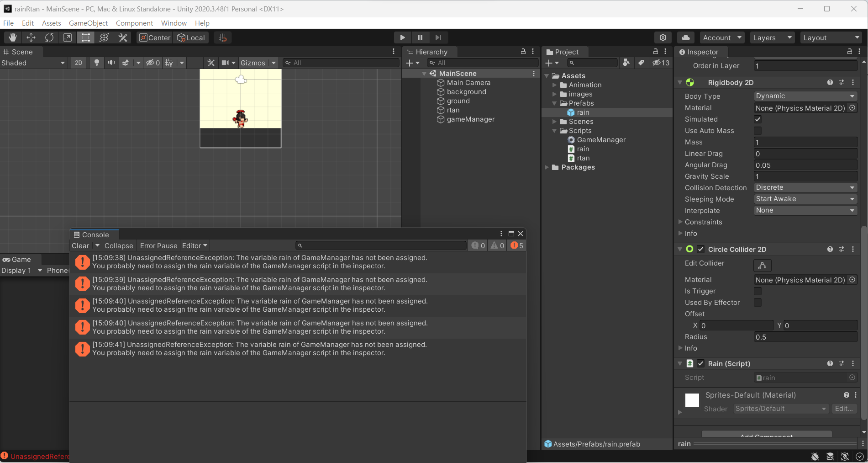Open Account dropdown button
Viewport: 868px width, 463px height.
(x=722, y=37)
